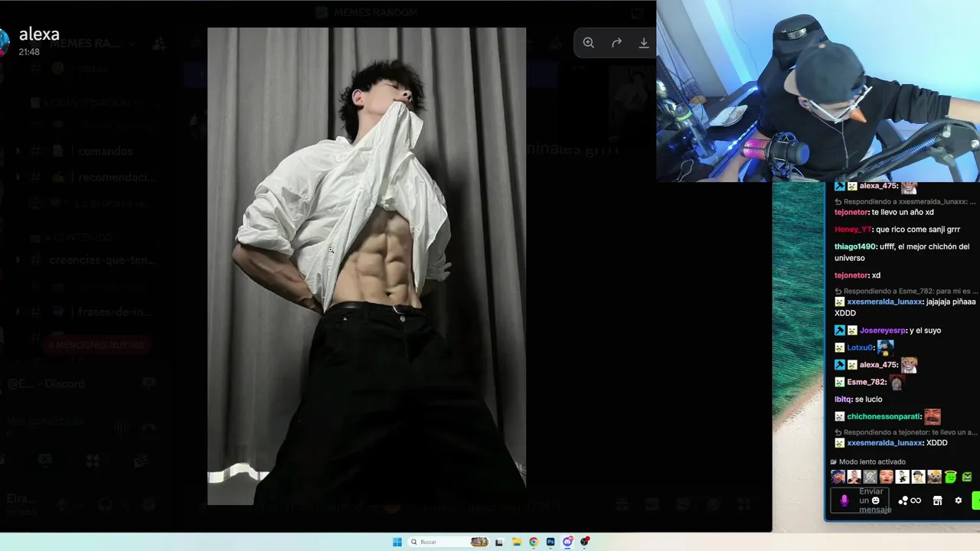Screen dimensions: 980x551
Task: Zoom in on the opened image
Action: click(588, 43)
